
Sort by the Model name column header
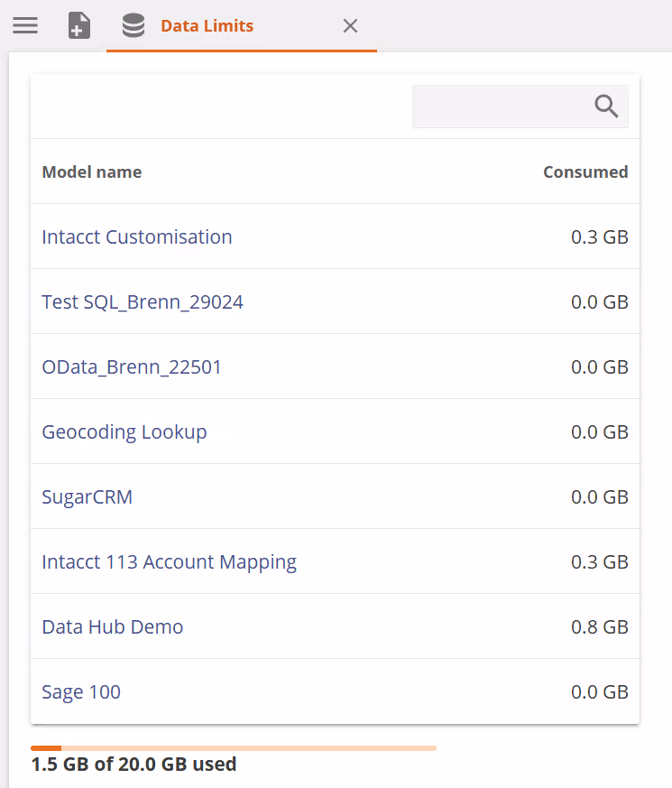click(92, 172)
